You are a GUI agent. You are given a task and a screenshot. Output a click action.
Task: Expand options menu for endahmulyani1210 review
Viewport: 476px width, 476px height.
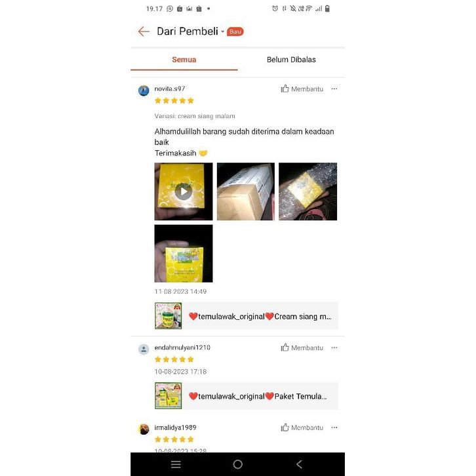click(334, 347)
